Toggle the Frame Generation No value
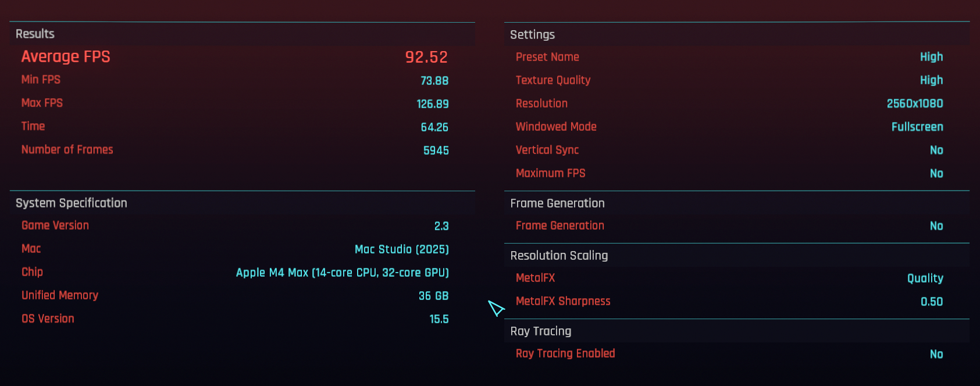 pyautogui.click(x=936, y=226)
